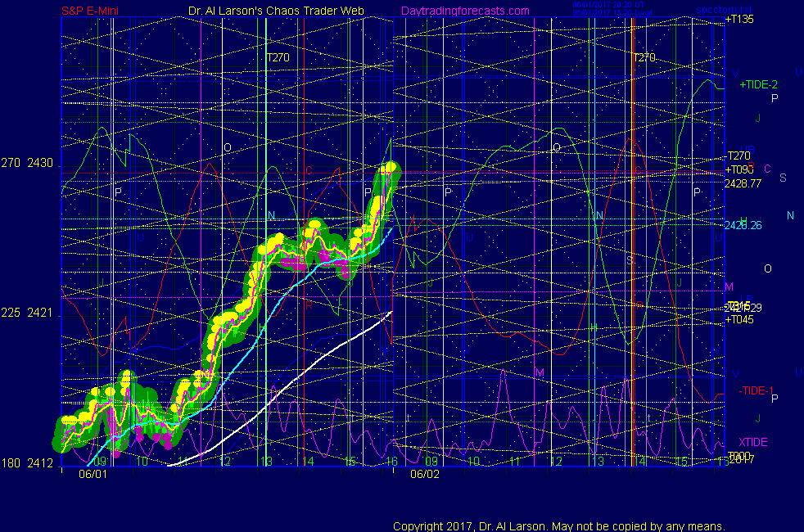Click the T270 label inside the 06/02 panel
The height and width of the screenshot is (532, 804).
(x=644, y=57)
